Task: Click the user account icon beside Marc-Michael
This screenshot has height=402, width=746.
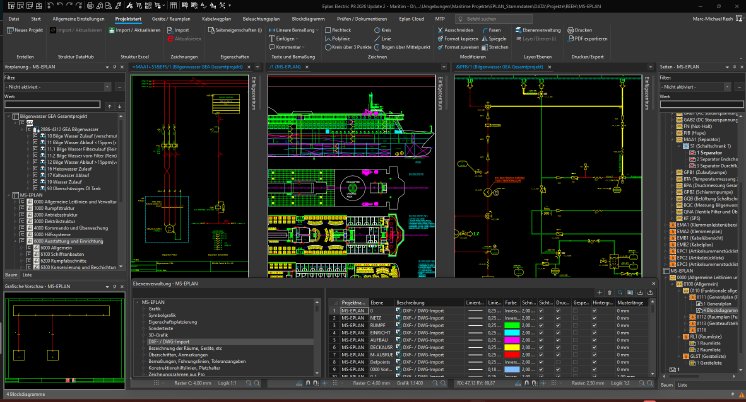Action: pyautogui.click(x=739, y=19)
